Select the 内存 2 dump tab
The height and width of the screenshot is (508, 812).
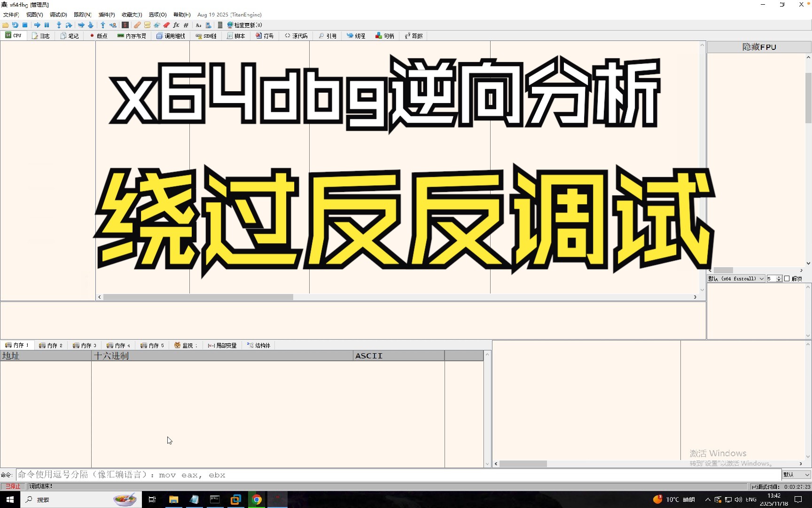(51, 345)
